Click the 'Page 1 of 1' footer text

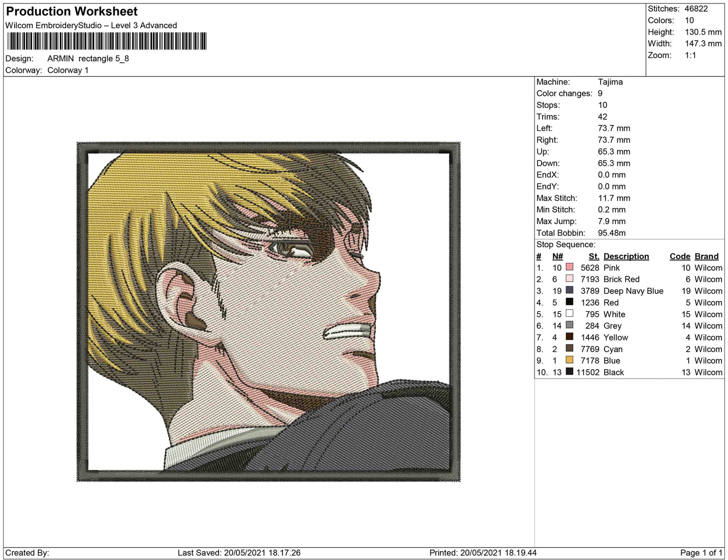(x=702, y=552)
